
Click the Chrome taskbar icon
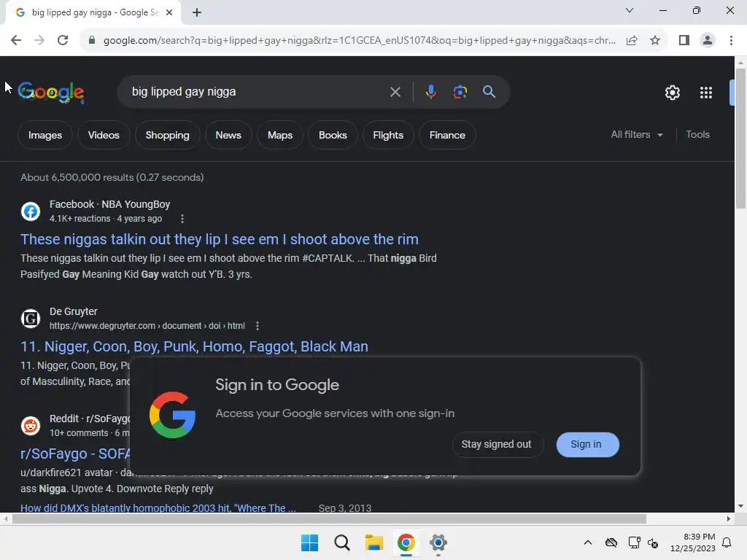pyautogui.click(x=406, y=542)
